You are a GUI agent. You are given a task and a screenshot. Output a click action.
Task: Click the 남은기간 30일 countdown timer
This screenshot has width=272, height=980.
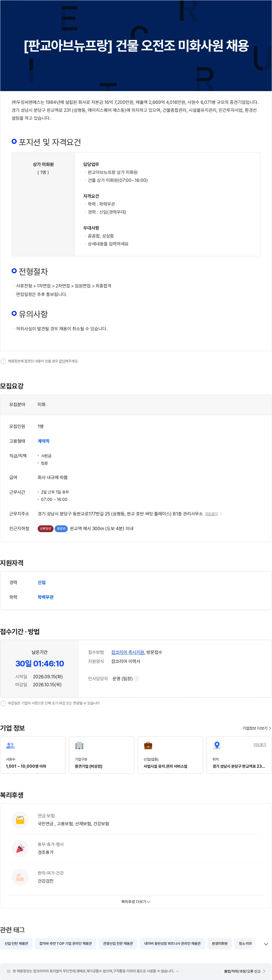coord(39,664)
